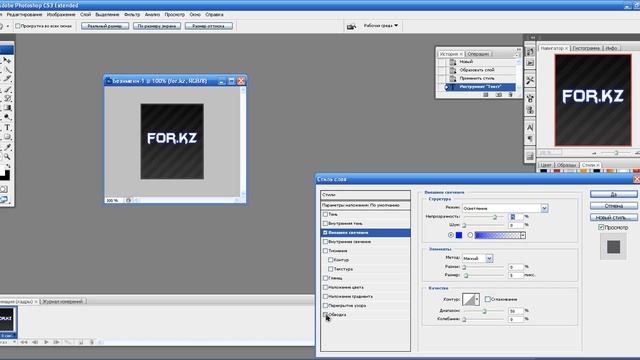Select the Move tool in the toolbox

[x=7, y=60]
